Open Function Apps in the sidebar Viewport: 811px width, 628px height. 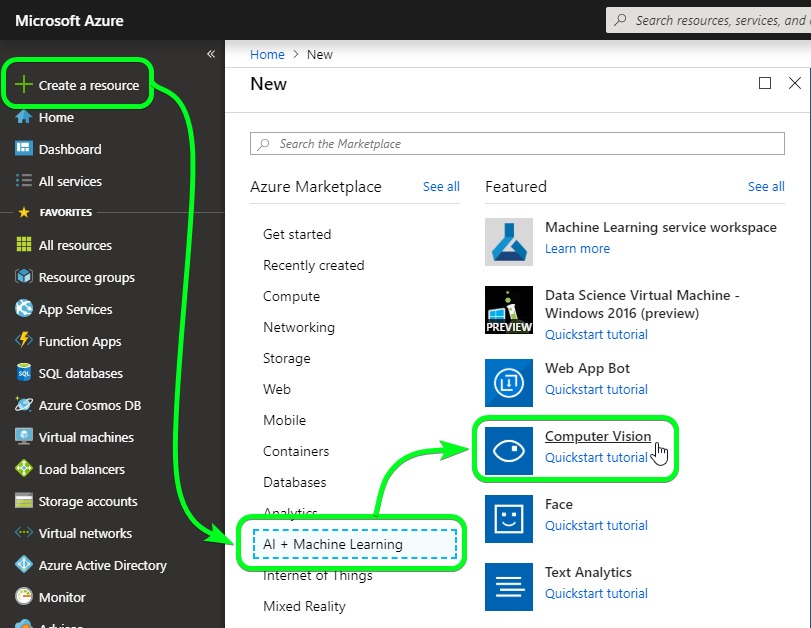79,341
